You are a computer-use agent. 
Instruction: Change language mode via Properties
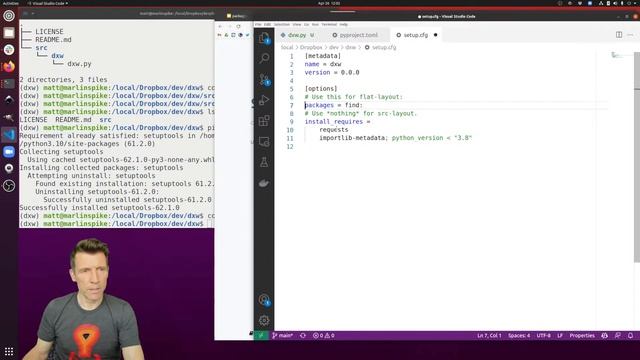(x=582, y=336)
